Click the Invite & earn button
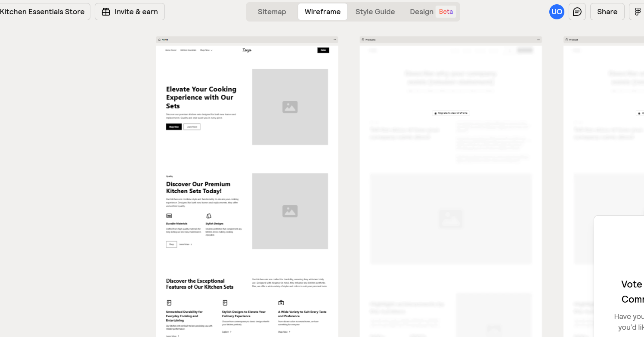644x337 pixels. point(130,12)
